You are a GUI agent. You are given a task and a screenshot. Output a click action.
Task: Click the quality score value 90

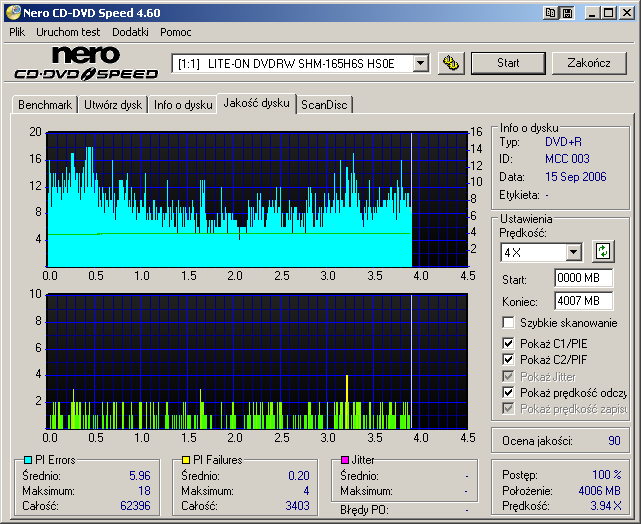[x=614, y=441]
